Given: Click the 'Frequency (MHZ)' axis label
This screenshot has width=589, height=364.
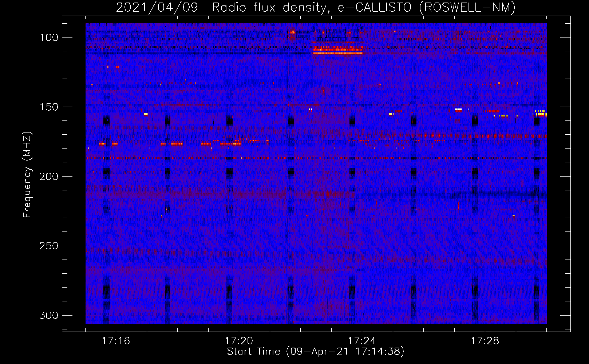Looking at the screenshot, I should [x=27, y=175].
